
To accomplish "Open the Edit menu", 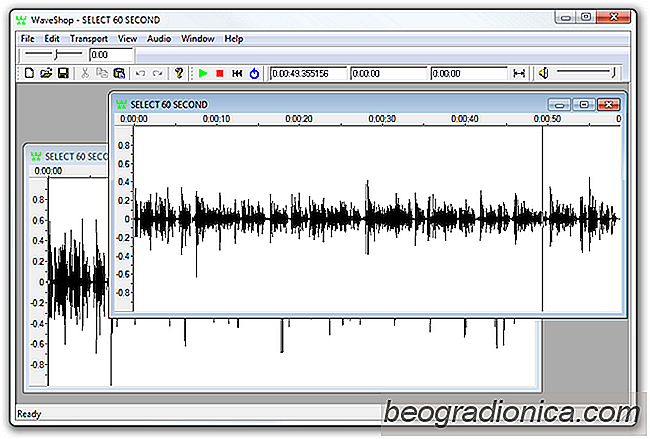I will click(52, 39).
